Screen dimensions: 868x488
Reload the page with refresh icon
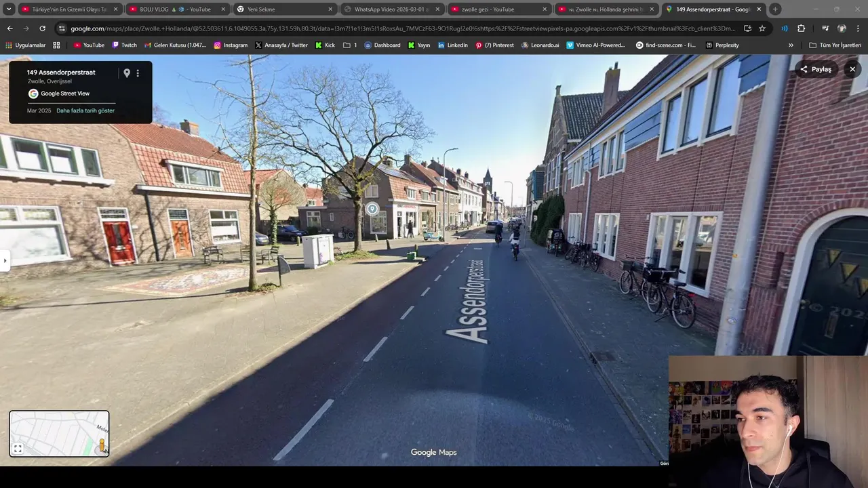(42, 28)
